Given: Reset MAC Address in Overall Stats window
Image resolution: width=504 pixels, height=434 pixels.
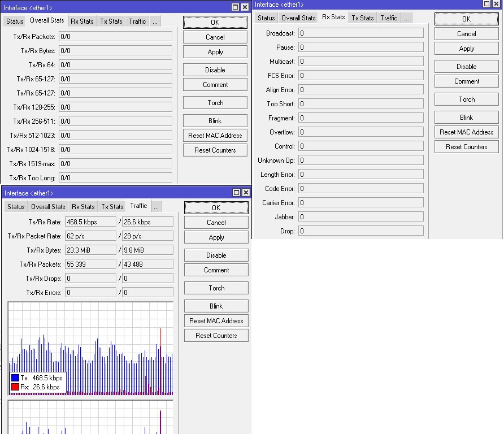Looking at the screenshot, I should pyautogui.click(x=215, y=136).
